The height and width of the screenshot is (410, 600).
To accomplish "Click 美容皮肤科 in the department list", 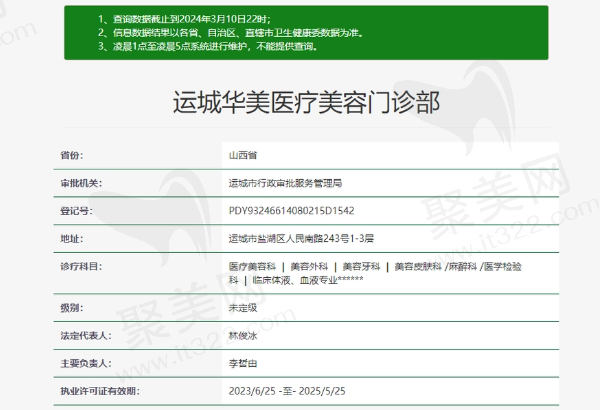I will click(418, 266).
